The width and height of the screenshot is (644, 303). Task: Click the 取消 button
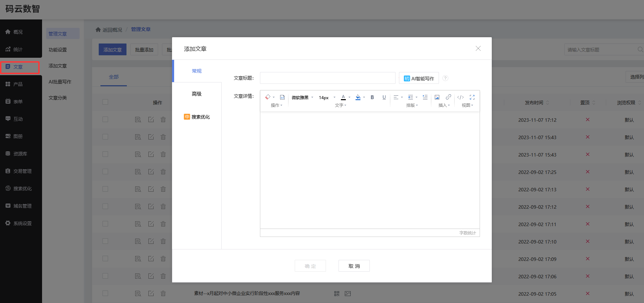[354, 266]
